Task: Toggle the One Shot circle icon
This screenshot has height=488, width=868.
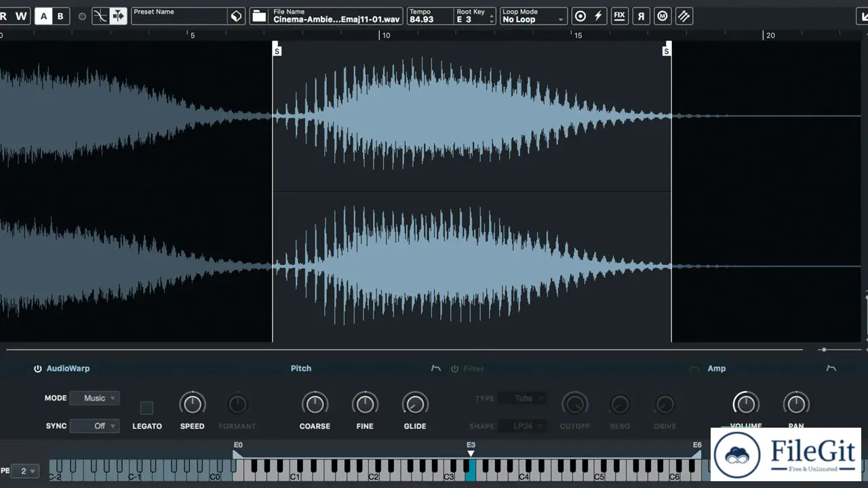Action: [x=580, y=16]
